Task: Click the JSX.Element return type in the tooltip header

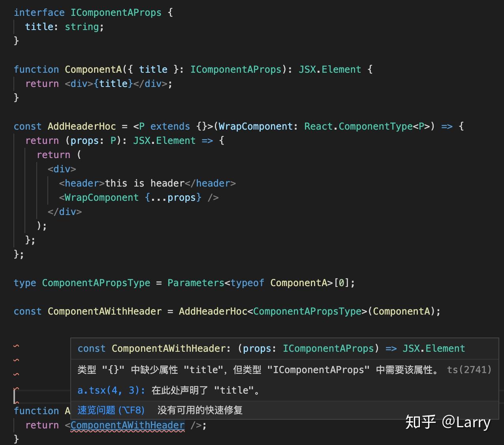Action: (x=434, y=348)
